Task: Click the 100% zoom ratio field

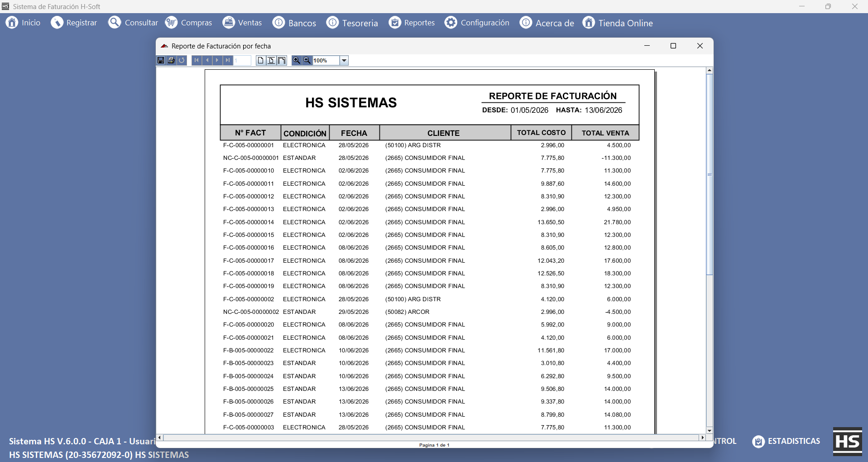Action: [x=326, y=60]
